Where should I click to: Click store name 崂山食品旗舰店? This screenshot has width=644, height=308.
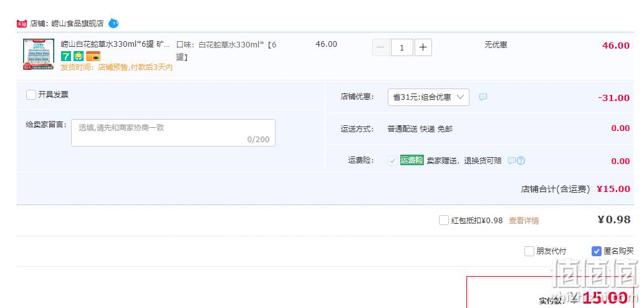(x=78, y=24)
